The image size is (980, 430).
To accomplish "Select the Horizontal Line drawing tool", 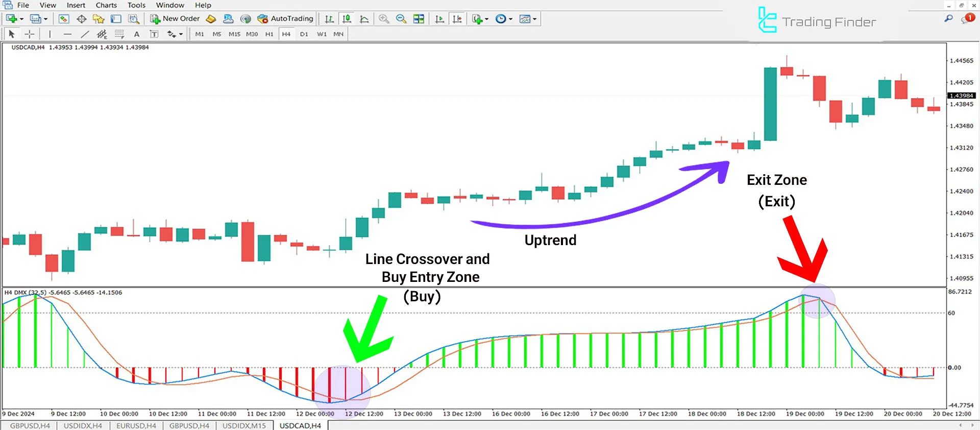I will [x=67, y=34].
